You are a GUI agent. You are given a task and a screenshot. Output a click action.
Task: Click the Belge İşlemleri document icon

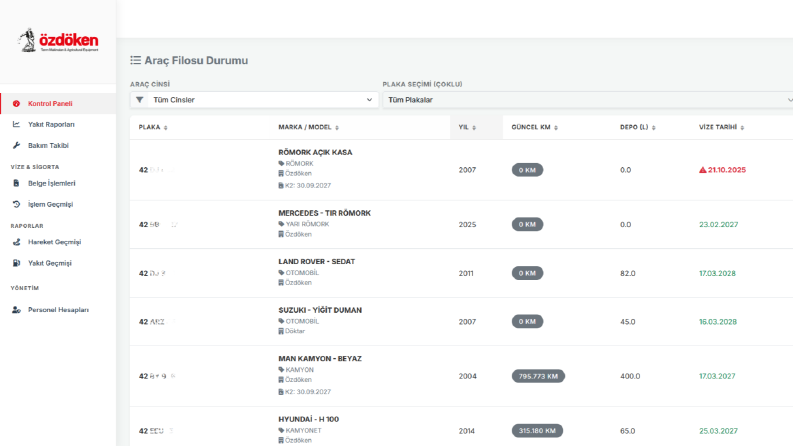pos(16,183)
